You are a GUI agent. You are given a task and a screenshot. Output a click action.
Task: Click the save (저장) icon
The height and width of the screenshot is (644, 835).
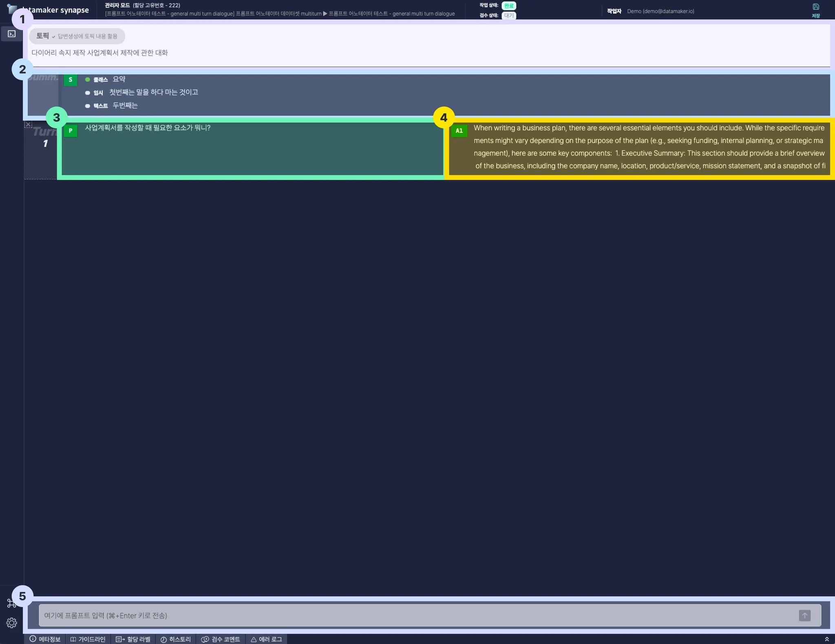pyautogui.click(x=815, y=7)
